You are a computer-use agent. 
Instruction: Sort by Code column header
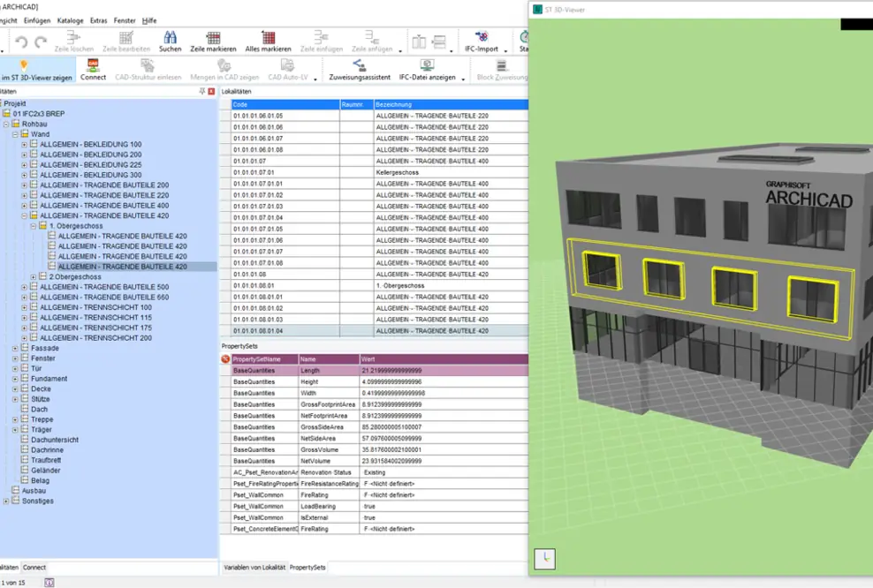285,104
